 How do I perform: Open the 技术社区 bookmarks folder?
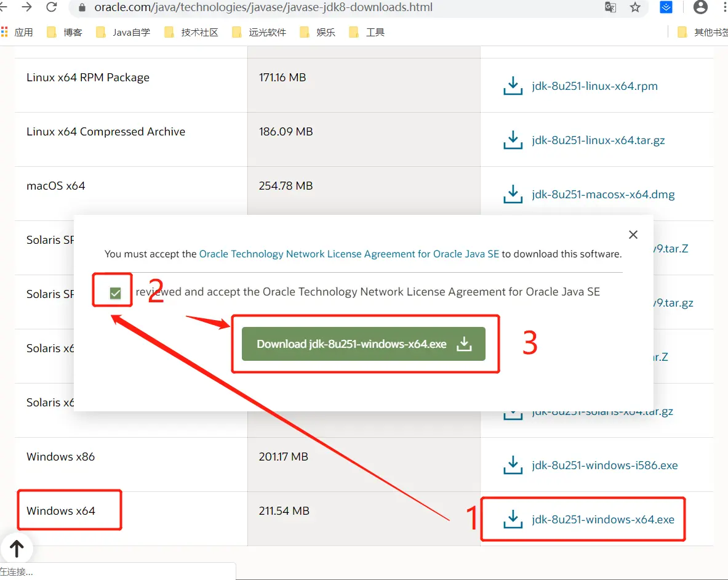[191, 32]
